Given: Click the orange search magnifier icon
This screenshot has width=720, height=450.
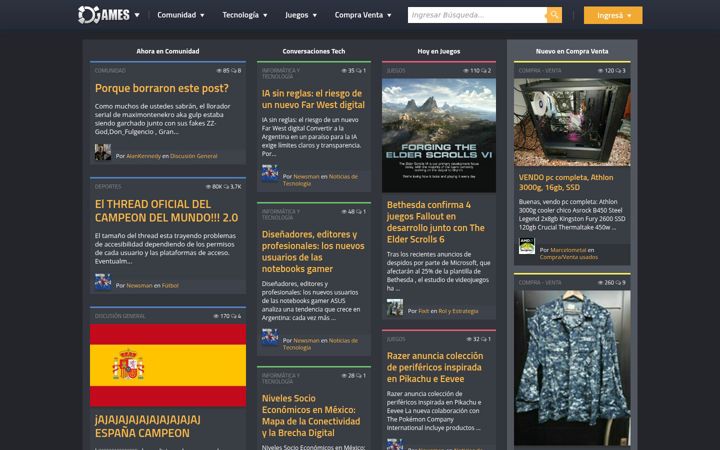Looking at the screenshot, I should coord(554,15).
